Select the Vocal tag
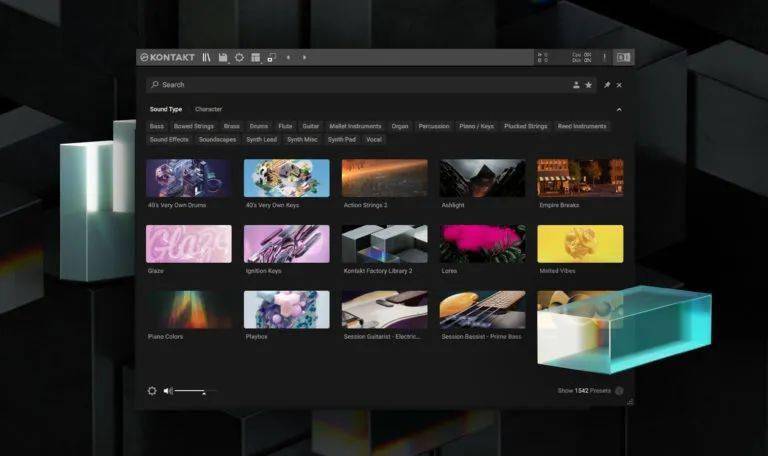The image size is (768, 456). point(374,140)
